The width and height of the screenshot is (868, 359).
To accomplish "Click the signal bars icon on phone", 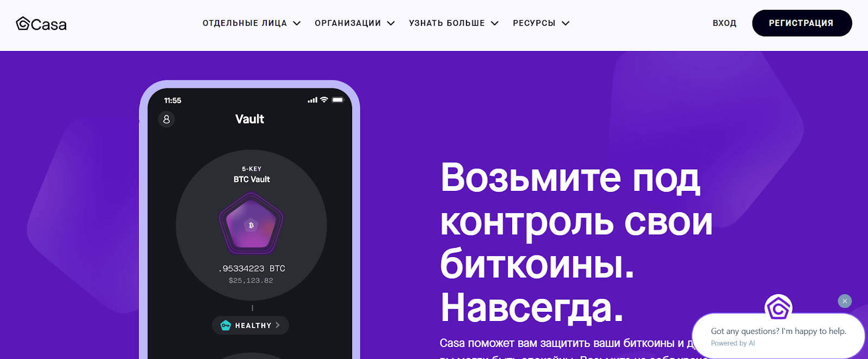I will (x=312, y=100).
